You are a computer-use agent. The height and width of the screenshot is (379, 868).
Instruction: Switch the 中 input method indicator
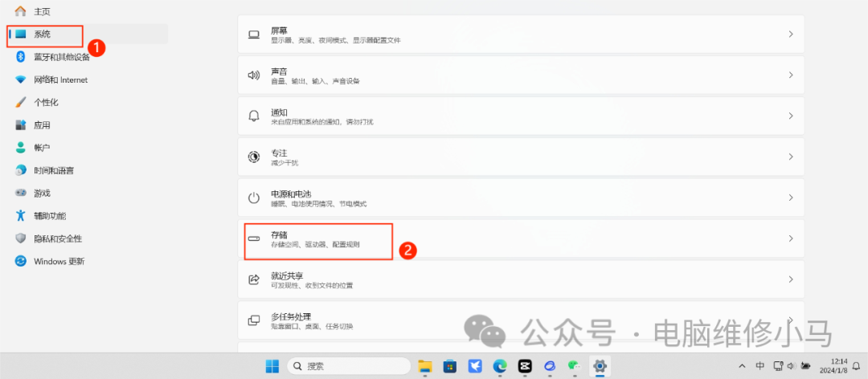(x=760, y=365)
